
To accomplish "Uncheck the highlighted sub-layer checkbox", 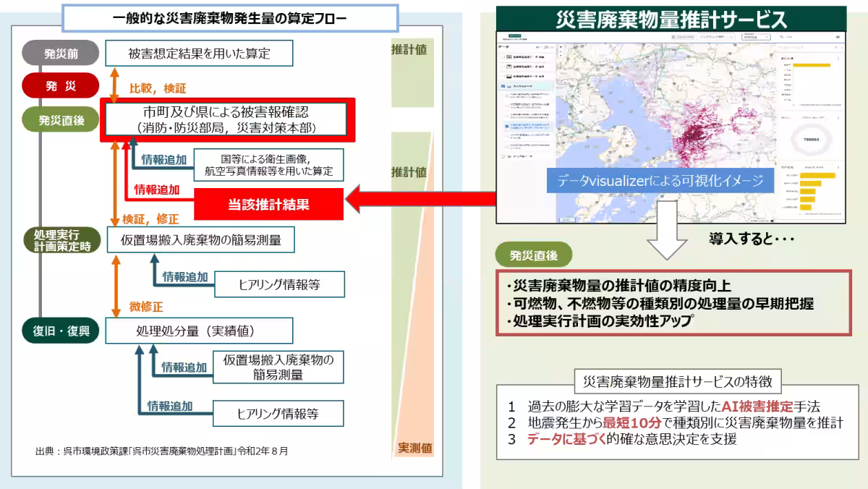I will 506,125.
